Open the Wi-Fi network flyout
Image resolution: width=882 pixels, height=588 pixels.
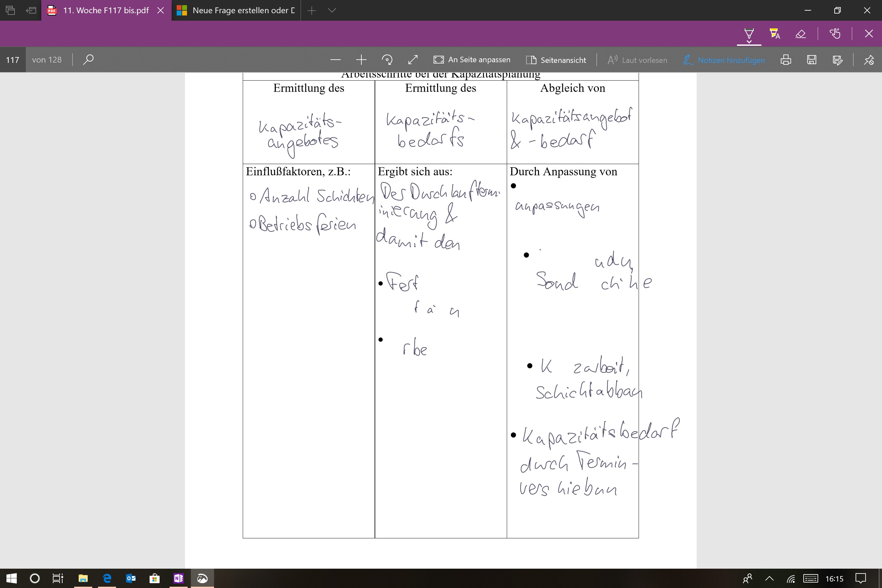pyautogui.click(x=791, y=579)
